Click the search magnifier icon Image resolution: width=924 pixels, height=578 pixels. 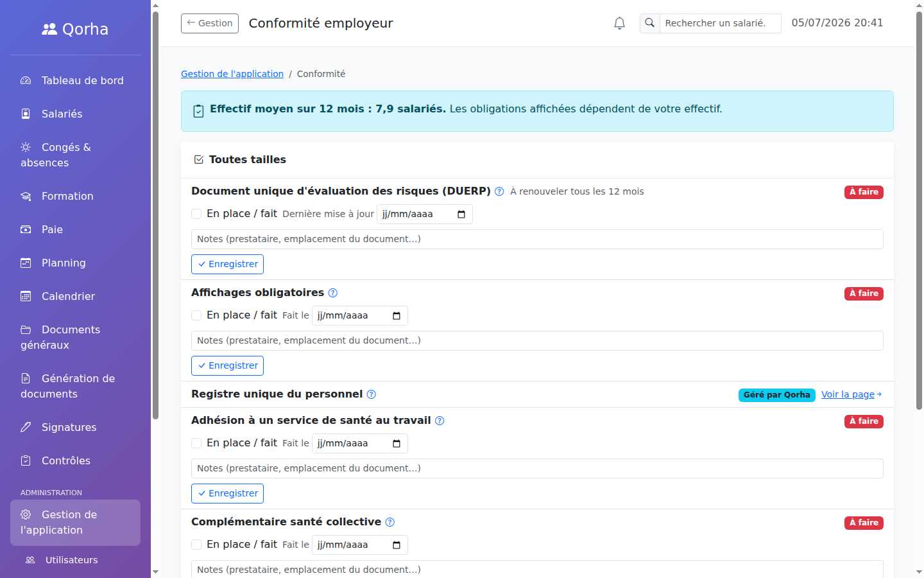coord(649,23)
